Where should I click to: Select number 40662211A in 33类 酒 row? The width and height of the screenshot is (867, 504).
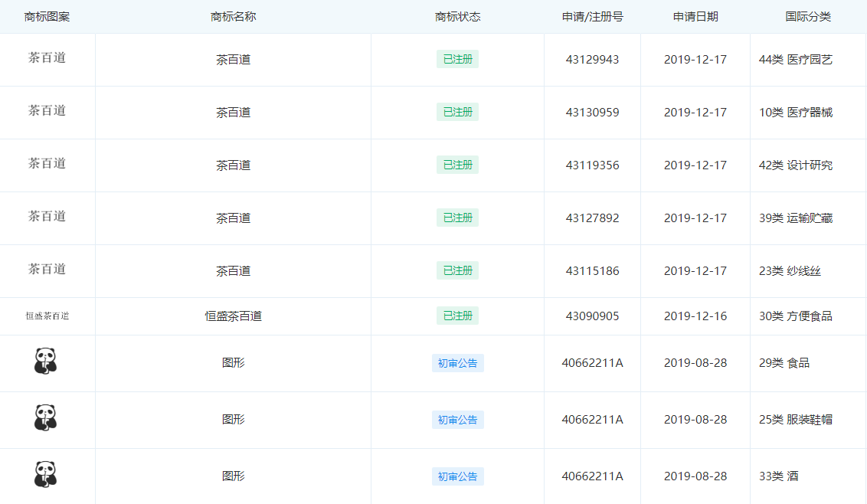point(592,476)
